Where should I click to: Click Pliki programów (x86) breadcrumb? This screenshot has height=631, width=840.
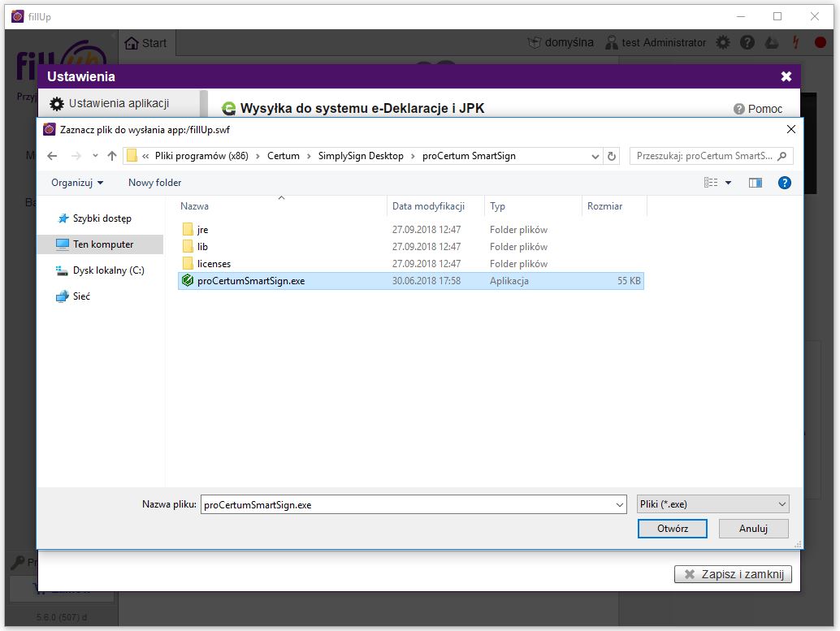(201, 156)
